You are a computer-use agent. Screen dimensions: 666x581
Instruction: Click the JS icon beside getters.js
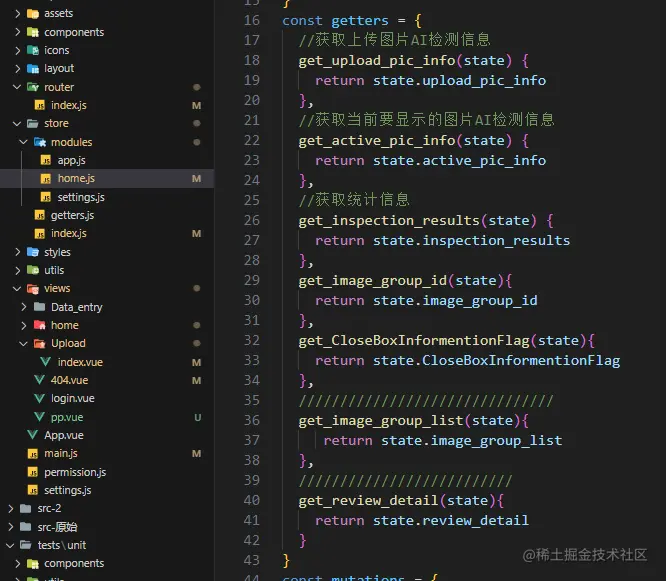point(40,215)
